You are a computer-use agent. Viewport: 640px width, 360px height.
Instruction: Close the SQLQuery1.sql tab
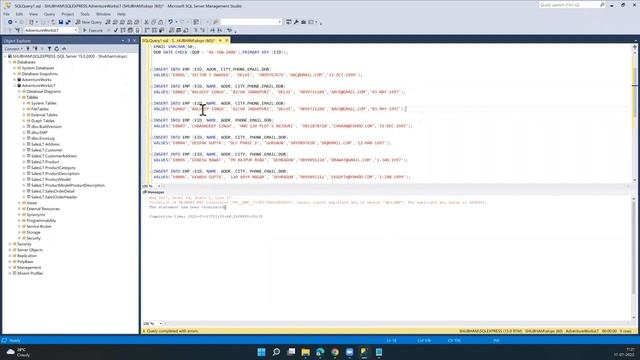click(x=227, y=40)
